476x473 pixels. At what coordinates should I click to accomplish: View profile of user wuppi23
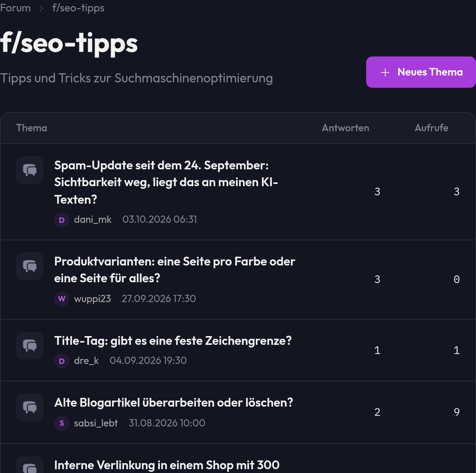point(92,299)
